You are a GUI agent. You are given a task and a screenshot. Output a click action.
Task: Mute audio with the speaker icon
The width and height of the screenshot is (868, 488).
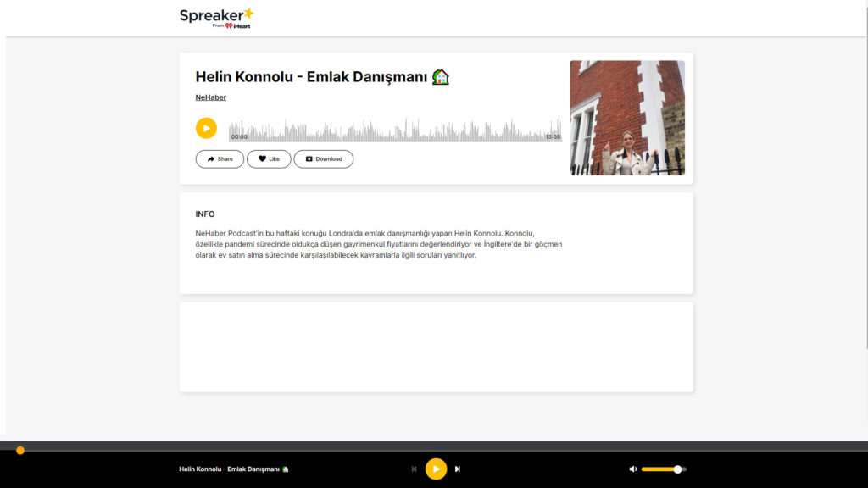pyautogui.click(x=632, y=469)
